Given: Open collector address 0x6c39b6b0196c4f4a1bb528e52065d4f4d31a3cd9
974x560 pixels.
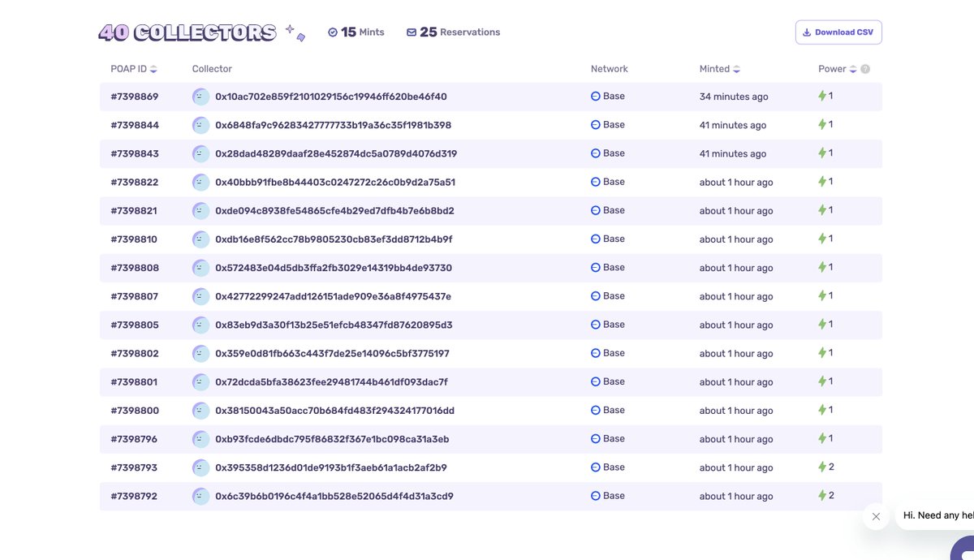Looking at the screenshot, I should pyautogui.click(x=334, y=496).
